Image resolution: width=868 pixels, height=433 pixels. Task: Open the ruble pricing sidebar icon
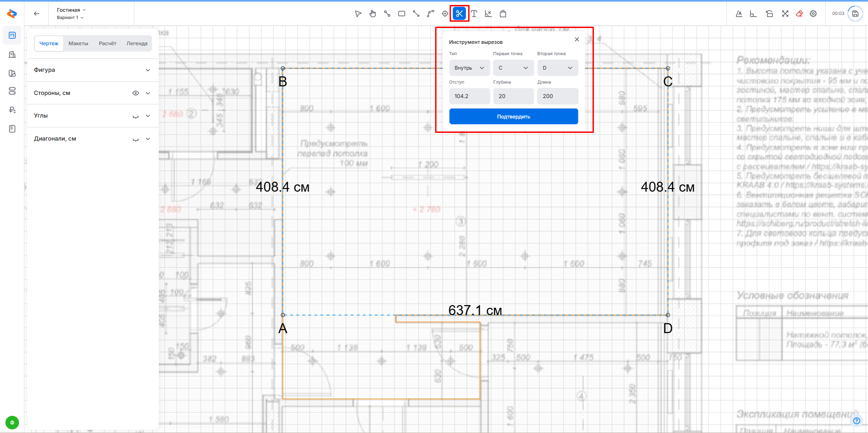tap(12, 110)
